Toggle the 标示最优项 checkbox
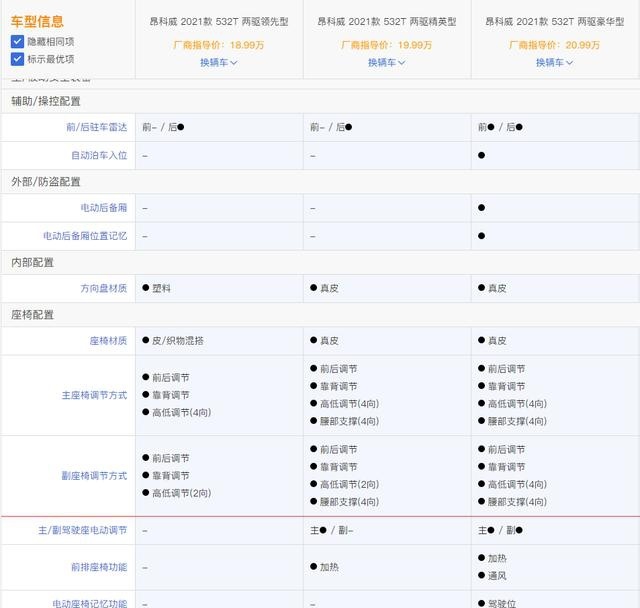The height and width of the screenshot is (608, 640). pyautogui.click(x=17, y=59)
